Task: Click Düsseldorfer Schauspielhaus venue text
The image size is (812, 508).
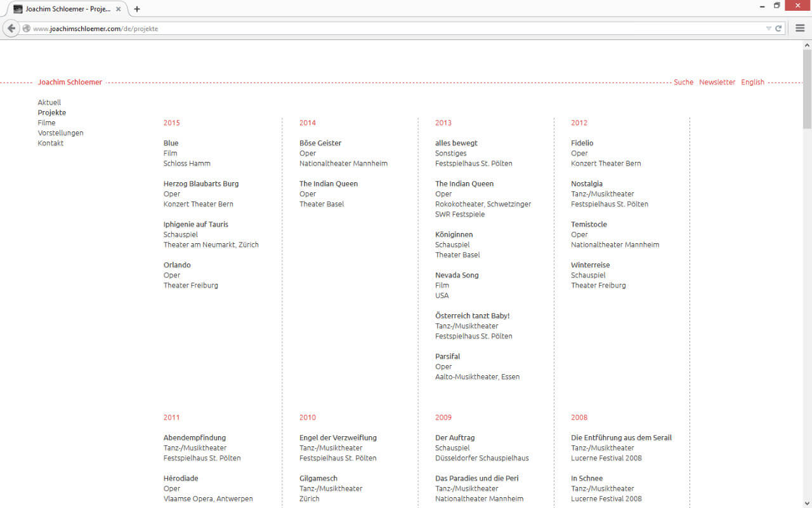Action: point(482,458)
